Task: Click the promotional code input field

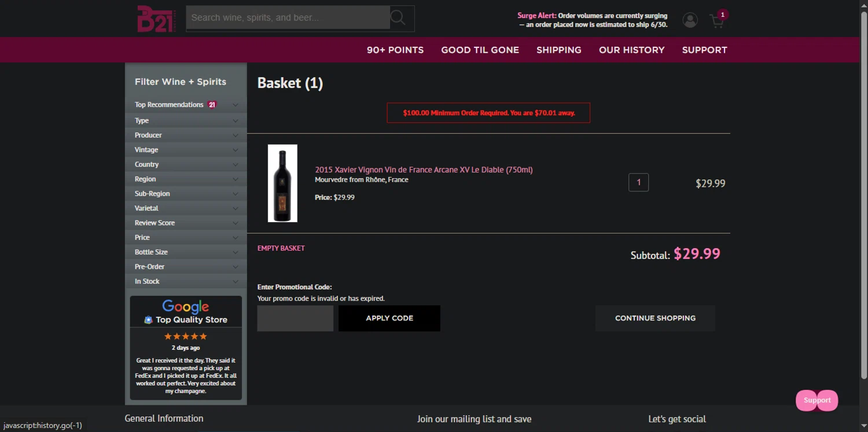Action: tap(295, 319)
